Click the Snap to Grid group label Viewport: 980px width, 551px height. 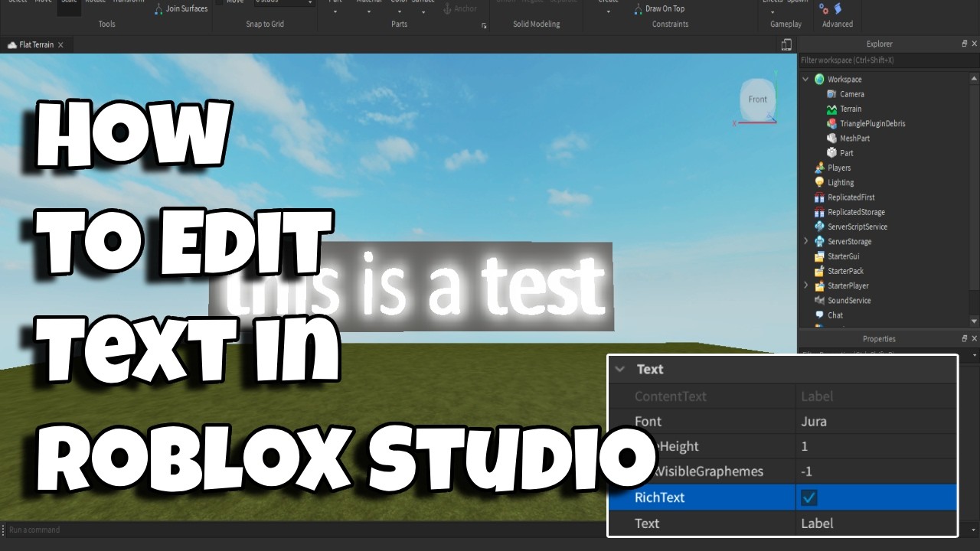[x=265, y=24]
